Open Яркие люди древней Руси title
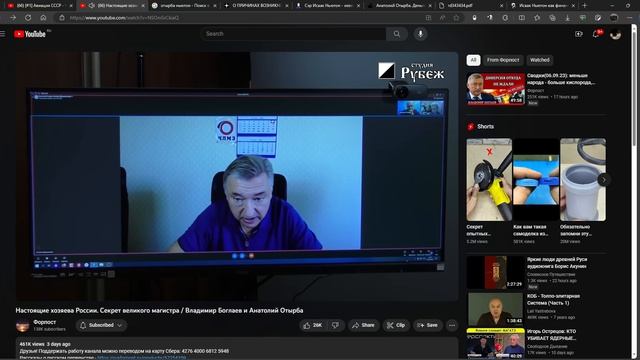640x360 pixels. 557,263
